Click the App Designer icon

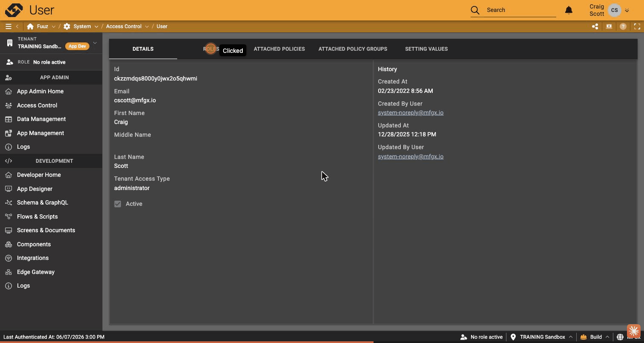tap(8, 189)
